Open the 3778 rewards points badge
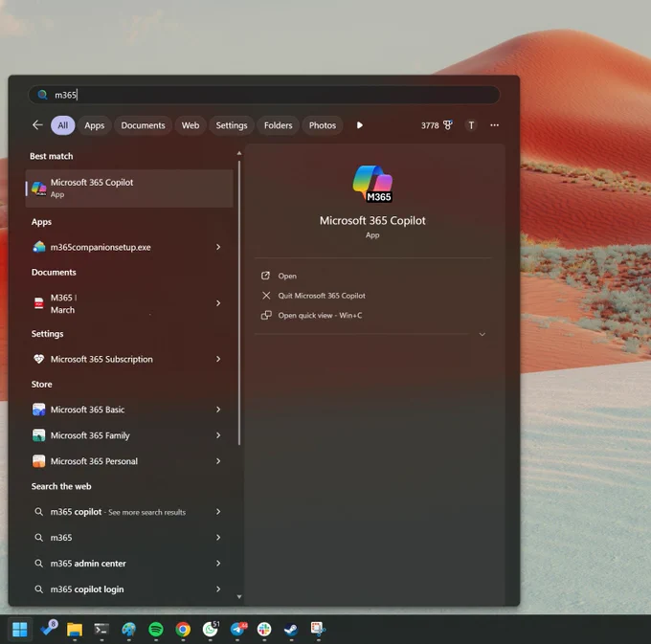 click(437, 125)
